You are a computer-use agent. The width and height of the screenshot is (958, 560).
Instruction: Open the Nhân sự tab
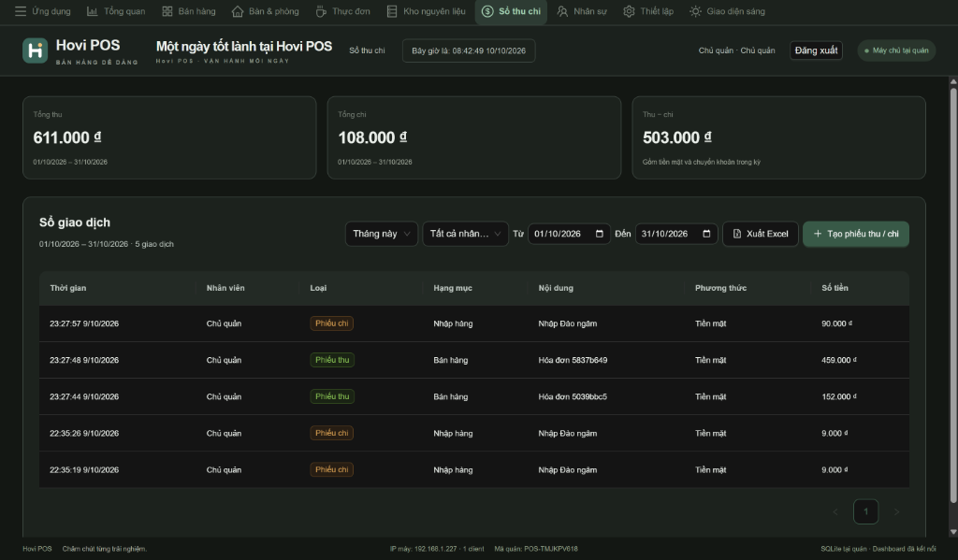582,11
